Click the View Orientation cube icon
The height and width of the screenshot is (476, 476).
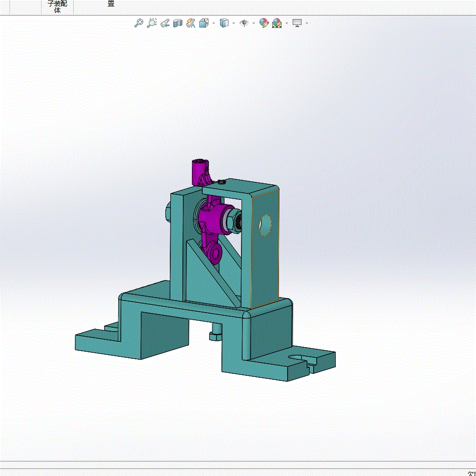pos(204,23)
